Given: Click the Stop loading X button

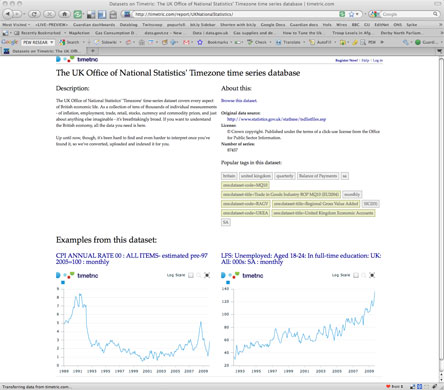Looking at the screenshot, I should [x=49, y=14].
